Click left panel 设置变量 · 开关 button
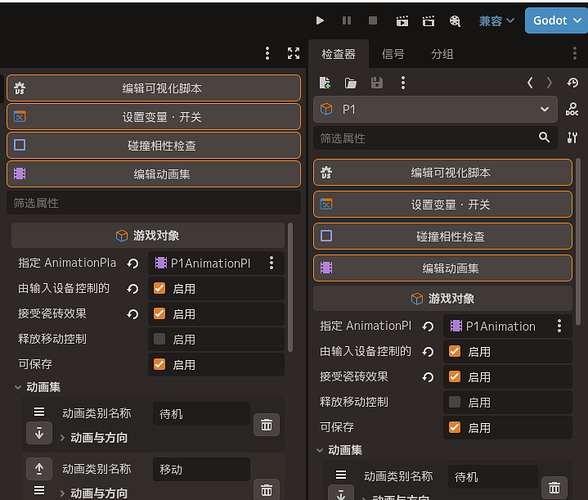Image resolution: width=588 pixels, height=500 pixels. [154, 117]
